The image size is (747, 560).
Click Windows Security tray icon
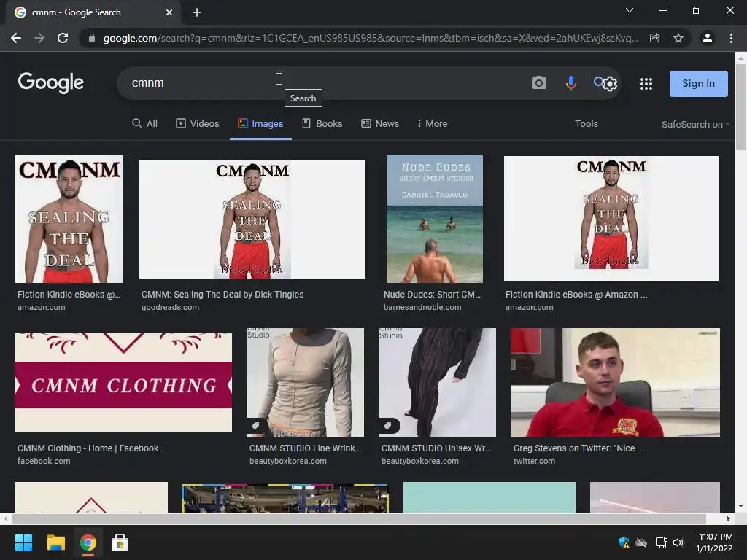[x=624, y=542]
